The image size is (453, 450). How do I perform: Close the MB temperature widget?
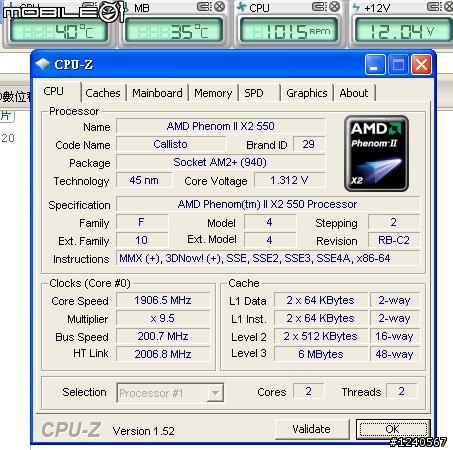[x=219, y=7]
